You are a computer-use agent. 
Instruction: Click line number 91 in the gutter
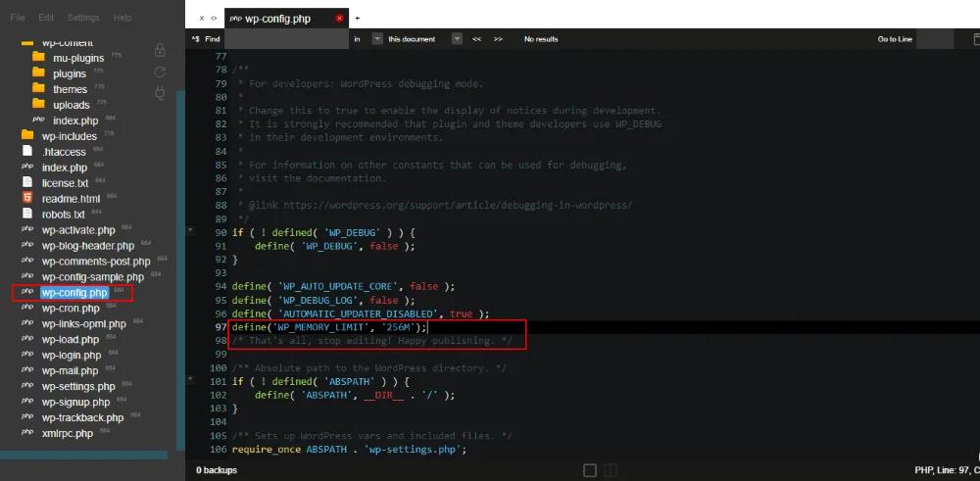tap(220, 246)
